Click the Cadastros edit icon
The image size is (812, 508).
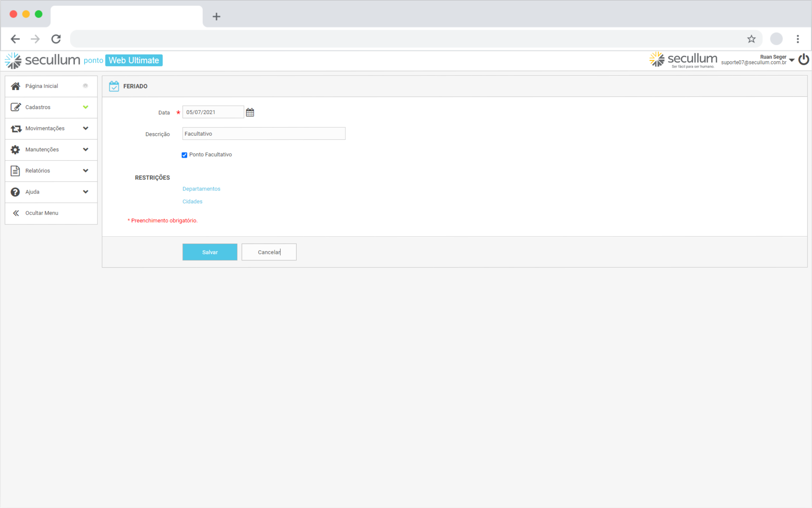coord(16,107)
